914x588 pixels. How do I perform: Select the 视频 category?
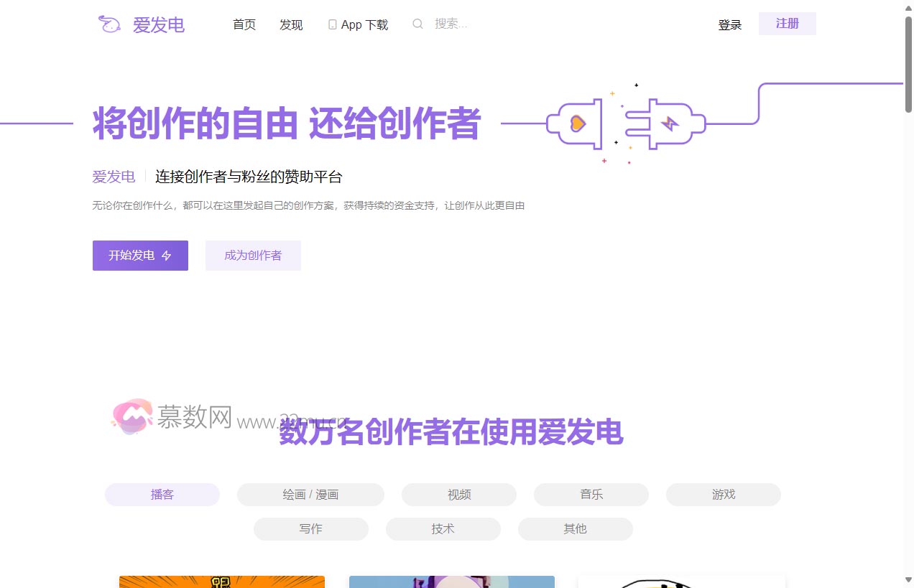click(x=458, y=494)
